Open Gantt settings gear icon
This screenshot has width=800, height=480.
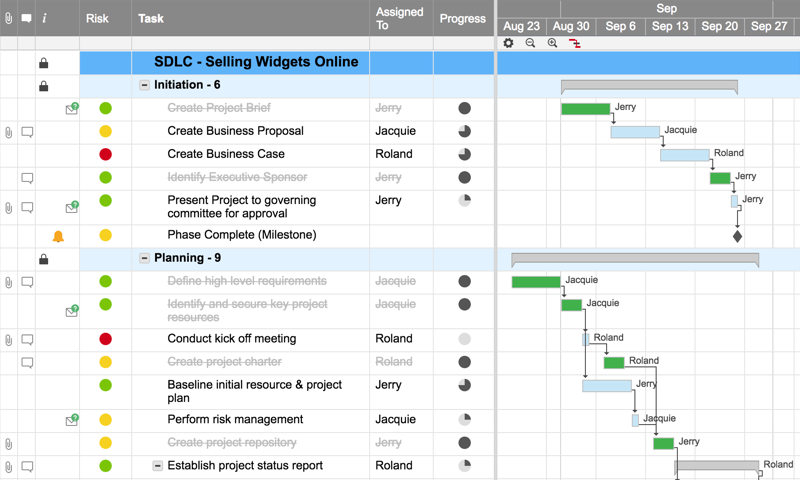pyautogui.click(x=508, y=43)
